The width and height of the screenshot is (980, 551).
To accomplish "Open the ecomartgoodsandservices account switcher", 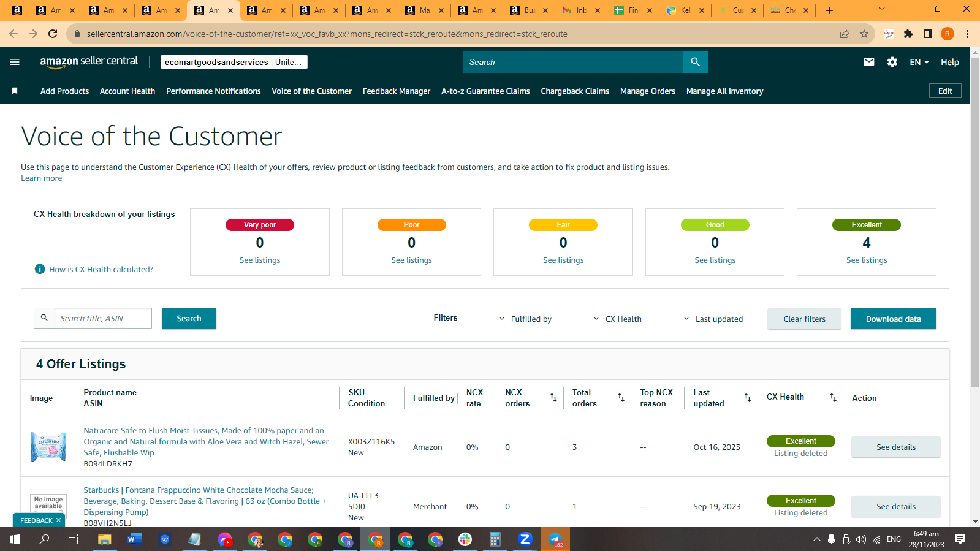I will pos(234,62).
